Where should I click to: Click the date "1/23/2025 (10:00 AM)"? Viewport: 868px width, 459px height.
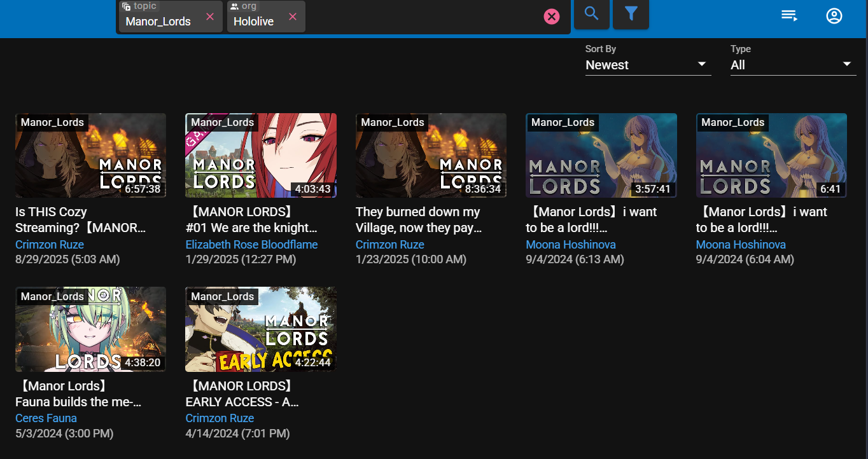point(411,259)
